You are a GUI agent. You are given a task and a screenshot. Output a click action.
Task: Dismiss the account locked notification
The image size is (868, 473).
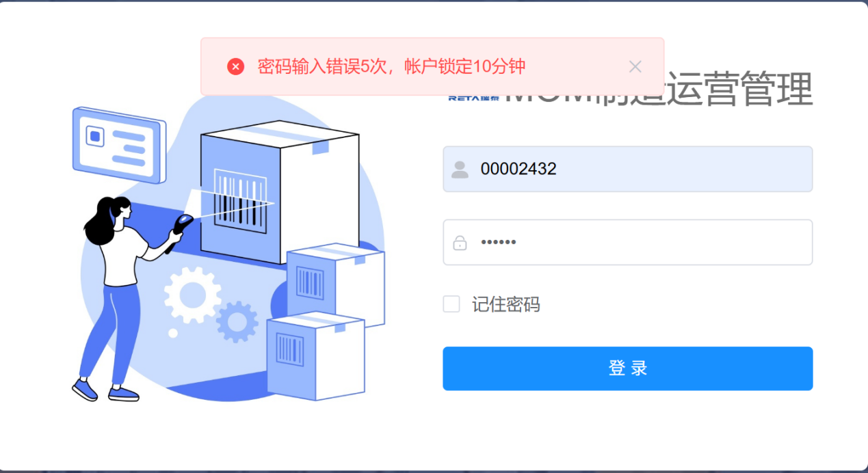coord(635,66)
